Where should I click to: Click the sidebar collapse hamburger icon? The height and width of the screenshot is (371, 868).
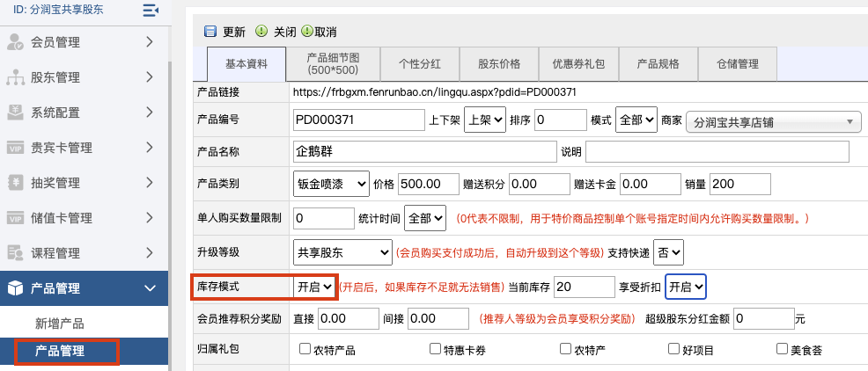tap(151, 10)
